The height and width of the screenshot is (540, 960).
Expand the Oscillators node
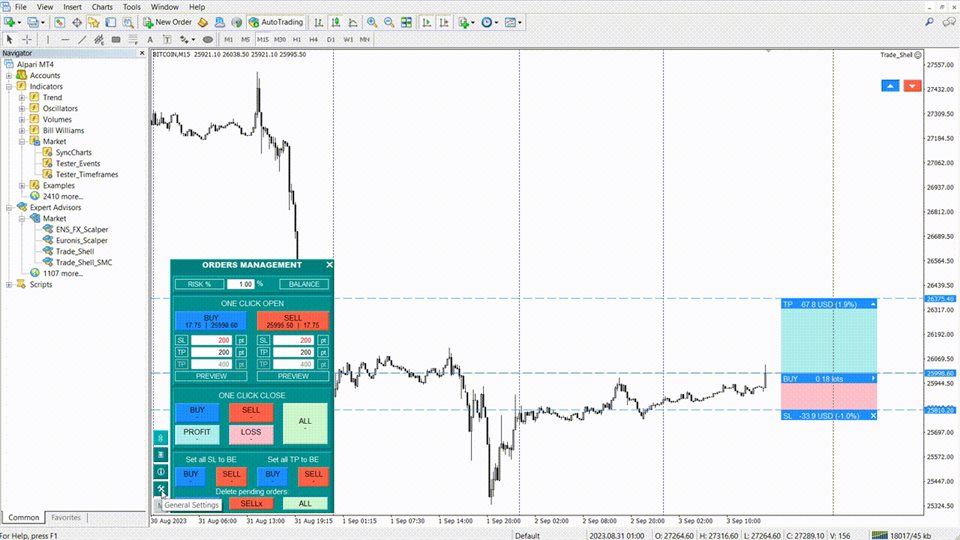click(22, 108)
